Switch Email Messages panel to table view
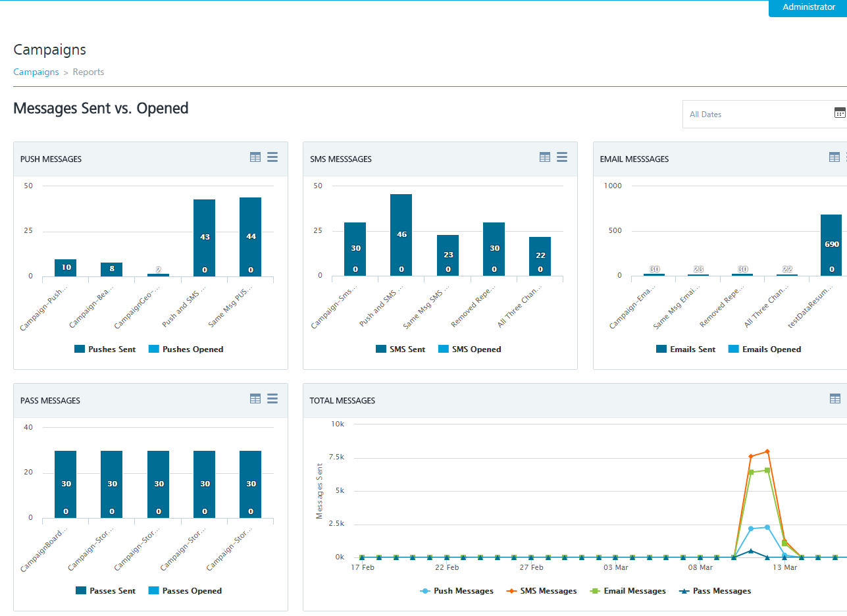Screen dimensions: 847x616 [x=834, y=157]
